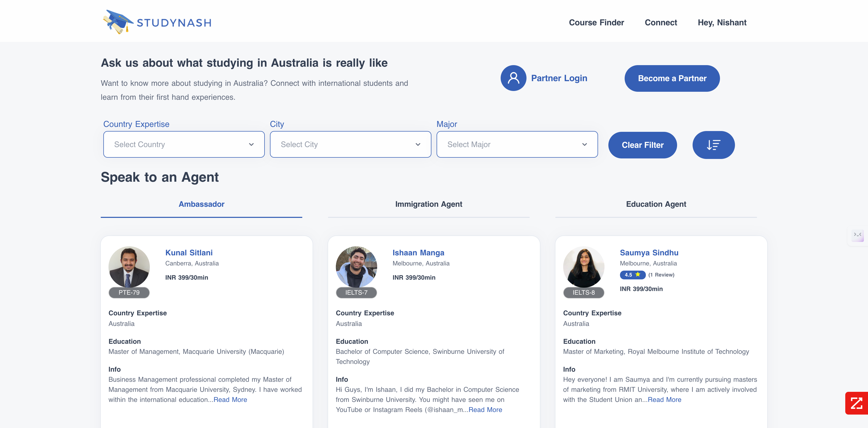
Task: Open Saumya Sindhu's profile name link
Action: 649,253
